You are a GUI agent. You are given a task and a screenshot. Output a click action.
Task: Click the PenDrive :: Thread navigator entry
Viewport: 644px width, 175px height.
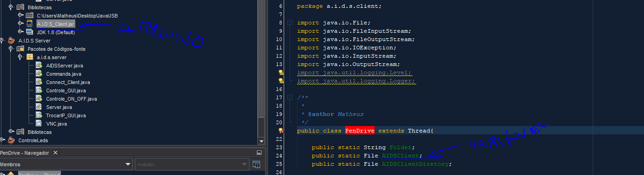click(39, 173)
